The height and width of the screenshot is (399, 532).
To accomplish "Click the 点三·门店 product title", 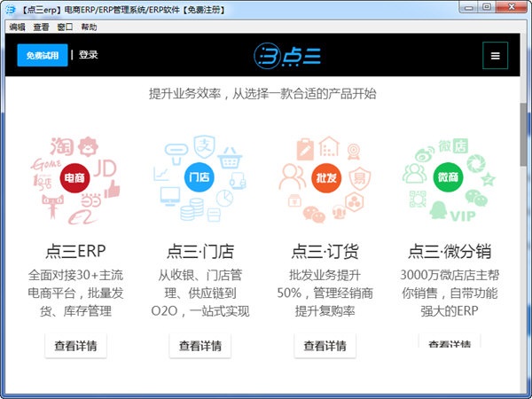I will pyautogui.click(x=200, y=252).
